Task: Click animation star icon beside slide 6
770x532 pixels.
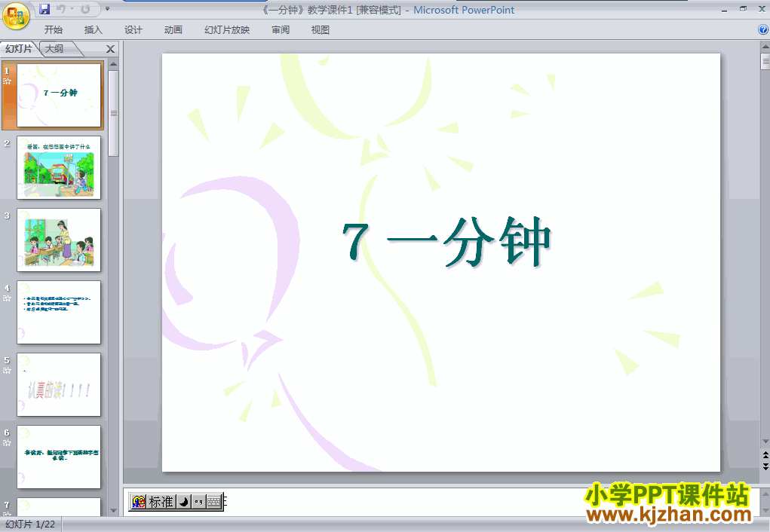Action: 7,442
